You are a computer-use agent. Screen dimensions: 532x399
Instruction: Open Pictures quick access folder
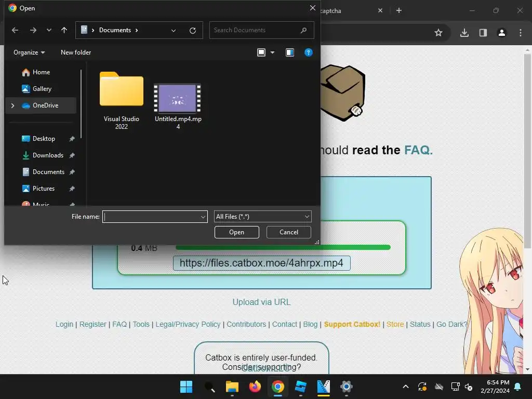(x=44, y=189)
